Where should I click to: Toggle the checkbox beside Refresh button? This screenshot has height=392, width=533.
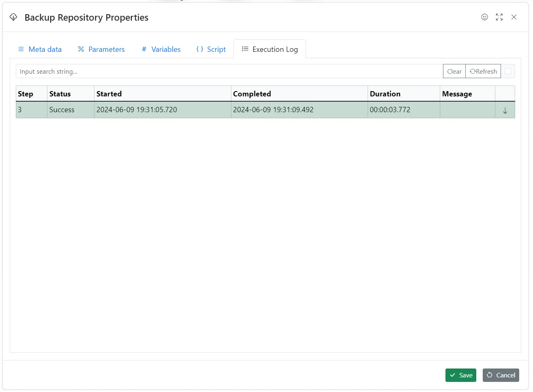[508, 71]
